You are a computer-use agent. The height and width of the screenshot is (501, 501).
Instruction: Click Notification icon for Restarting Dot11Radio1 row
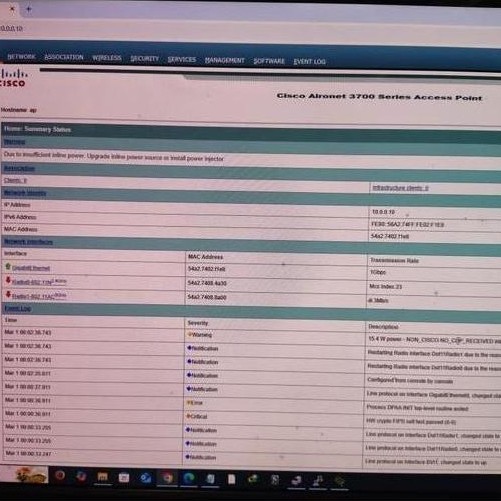click(189, 348)
